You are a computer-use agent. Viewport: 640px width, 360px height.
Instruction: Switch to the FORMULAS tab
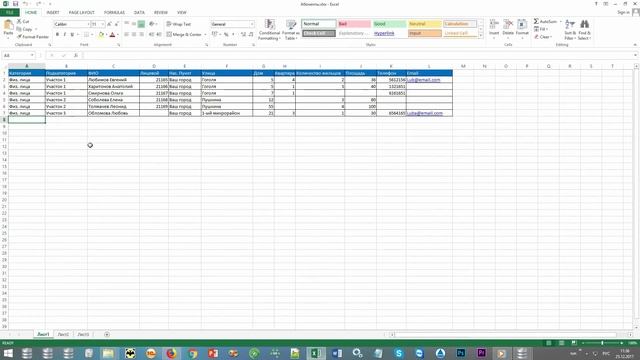click(x=114, y=13)
